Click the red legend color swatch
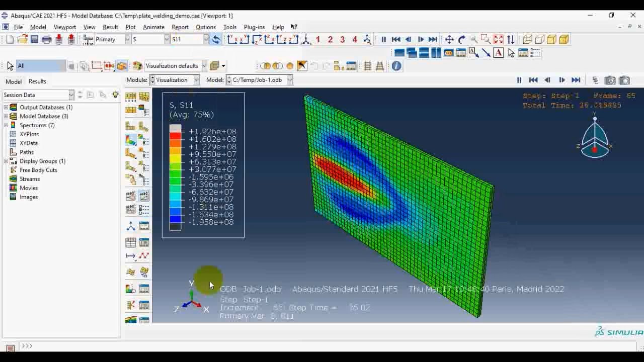Screen dimensions: 644x362 coord(175,136)
